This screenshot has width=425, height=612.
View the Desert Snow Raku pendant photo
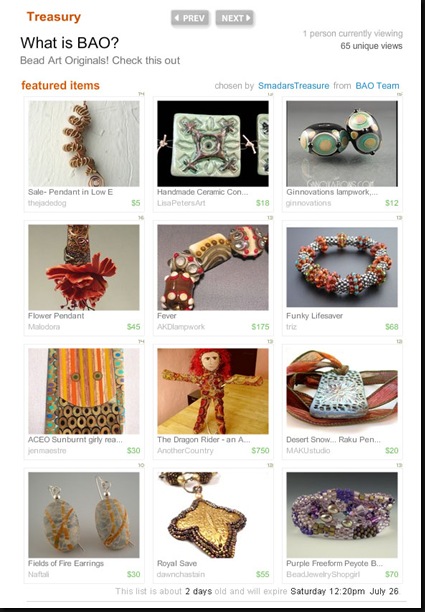(342, 391)
